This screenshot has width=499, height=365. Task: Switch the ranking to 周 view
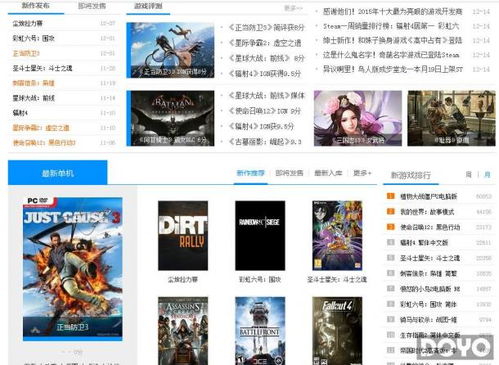coord(468,174)
